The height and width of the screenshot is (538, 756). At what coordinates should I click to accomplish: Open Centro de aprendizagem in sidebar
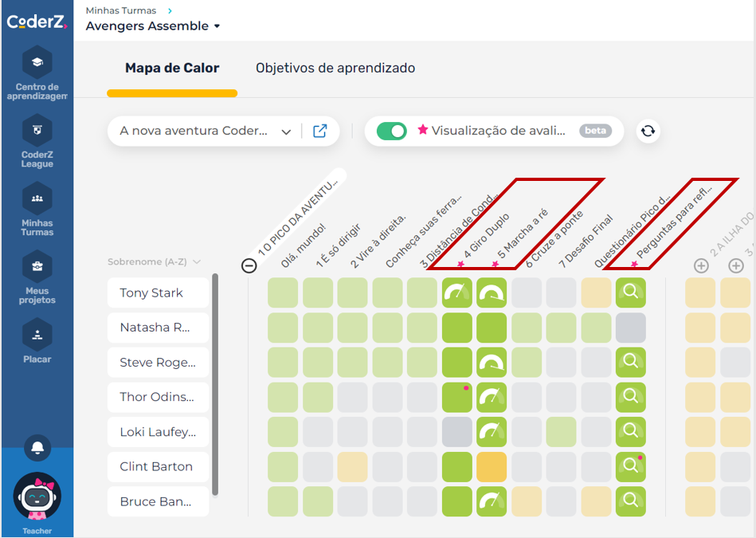coord(37,73)
